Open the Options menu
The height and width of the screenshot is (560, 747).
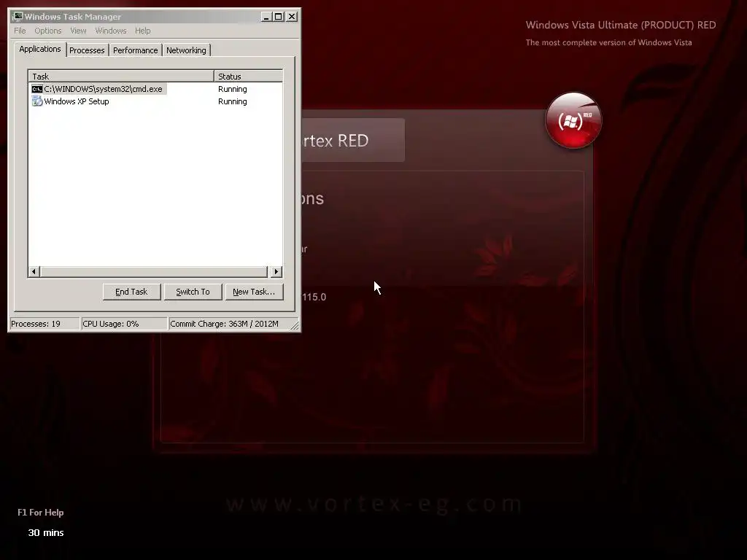click(47, 31)
